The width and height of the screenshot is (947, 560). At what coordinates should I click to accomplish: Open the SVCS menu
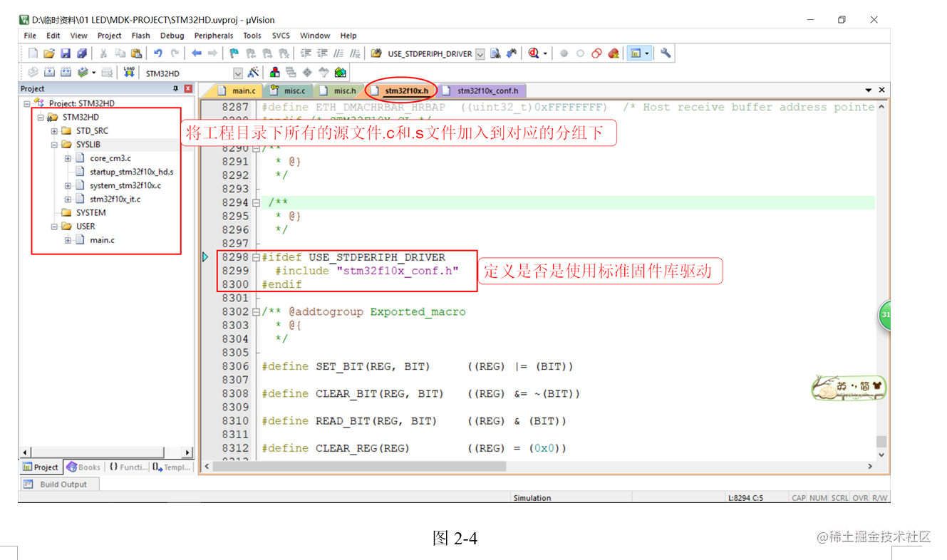point(281,36)
